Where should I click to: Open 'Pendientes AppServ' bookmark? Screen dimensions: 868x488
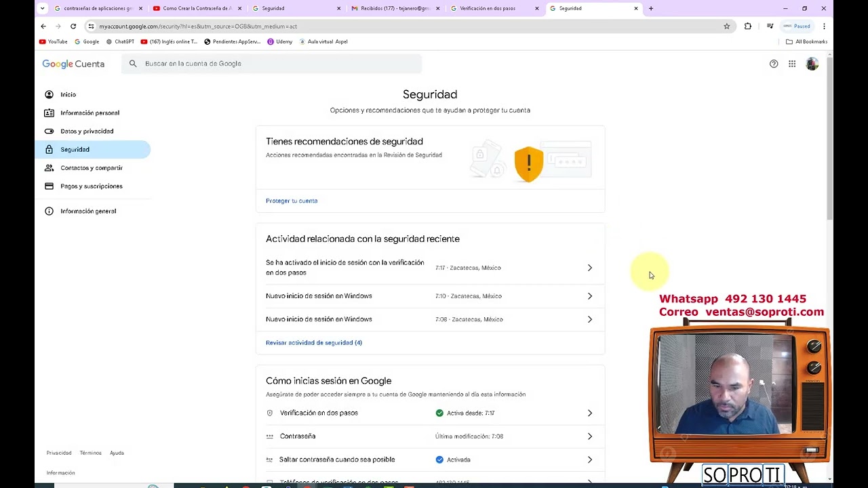tap(232, 41)
